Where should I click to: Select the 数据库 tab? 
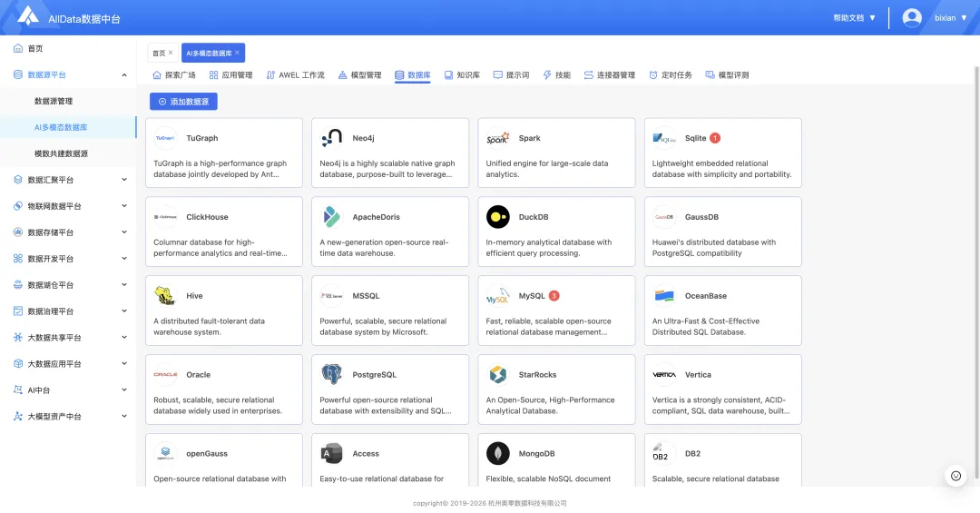(413, 75)
